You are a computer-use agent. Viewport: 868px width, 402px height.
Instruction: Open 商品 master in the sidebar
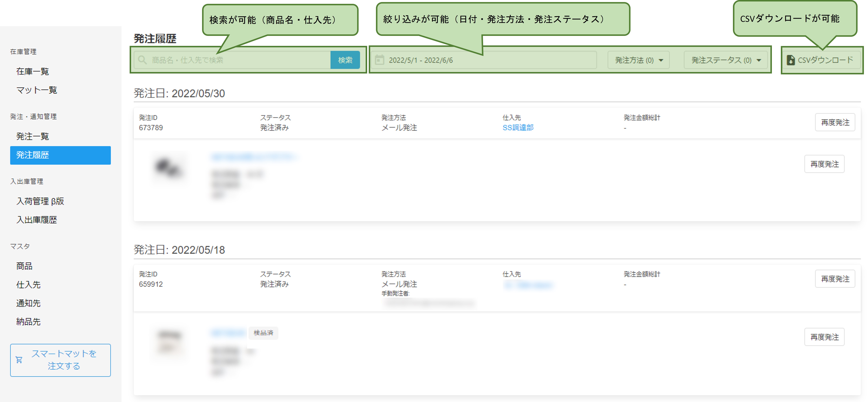pyautogui.click(x=24, y=266)
